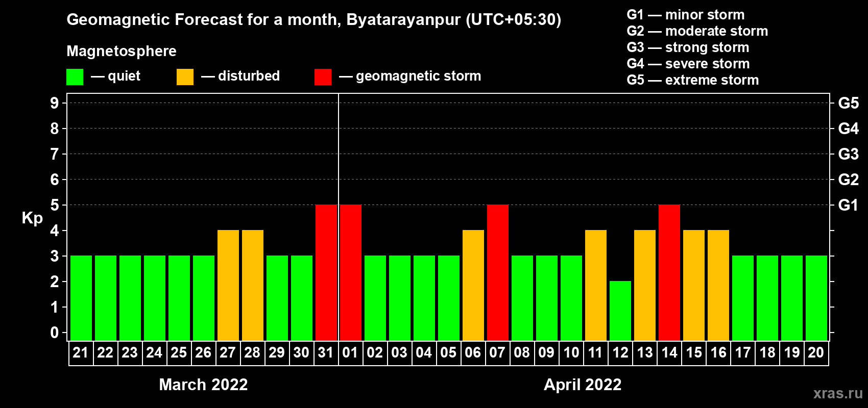Pick the short green bar for April 12
The width and height of the screenshot is (868, 408).
(620, 311)
